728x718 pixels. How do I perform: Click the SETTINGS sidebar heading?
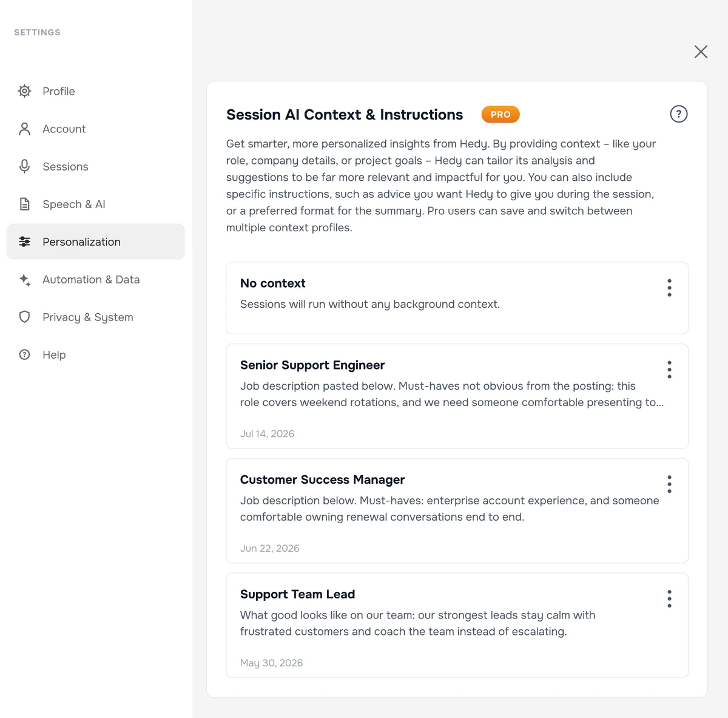click(37, 33)
